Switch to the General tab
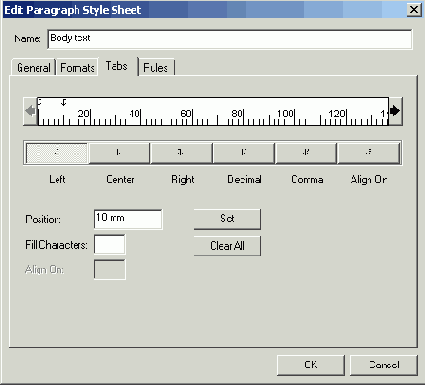Viewport: 425px width, 385px height. 33,68
